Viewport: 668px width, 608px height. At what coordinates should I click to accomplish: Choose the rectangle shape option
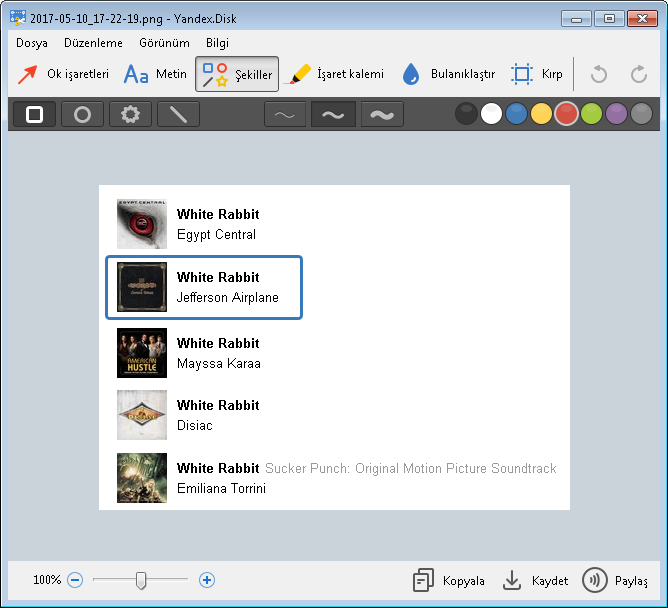point(35,114)
